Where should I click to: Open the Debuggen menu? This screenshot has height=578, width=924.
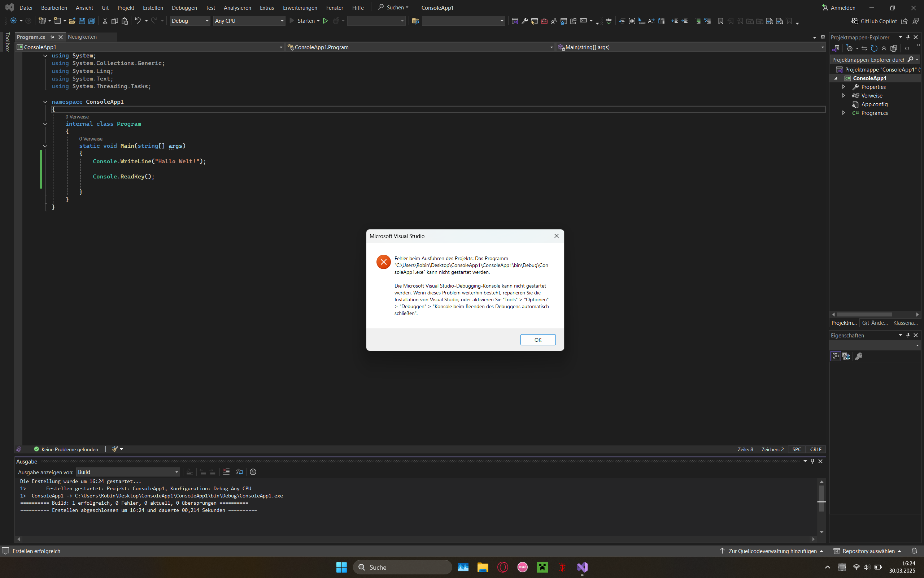point(184,8)
